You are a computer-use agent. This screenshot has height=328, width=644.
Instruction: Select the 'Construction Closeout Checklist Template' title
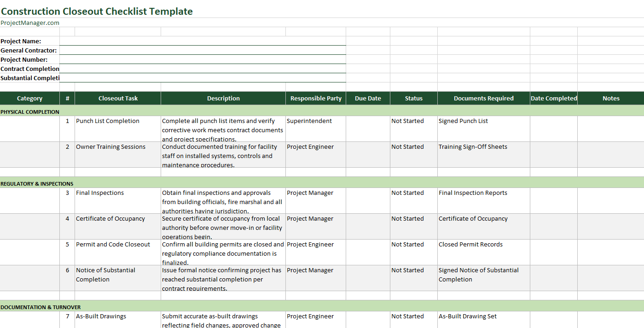(x=97, y=12)
